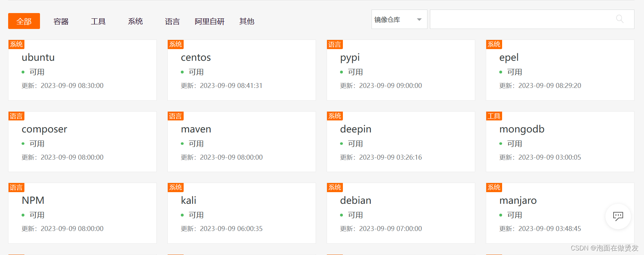Click the 语言 tag on composer card
This screenshot has width=644, height=255.
click(16, 116)
